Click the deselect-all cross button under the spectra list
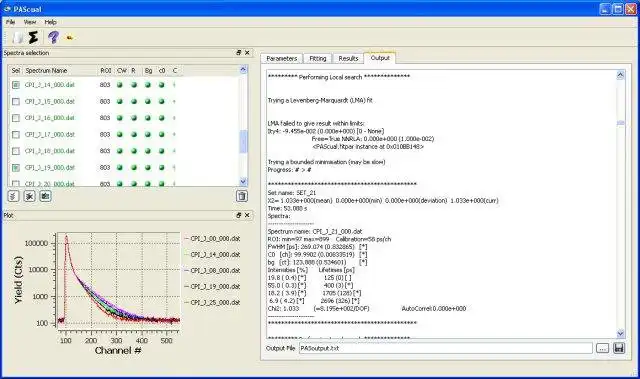This screenshot has width=640, height=379. click(29, 196)
